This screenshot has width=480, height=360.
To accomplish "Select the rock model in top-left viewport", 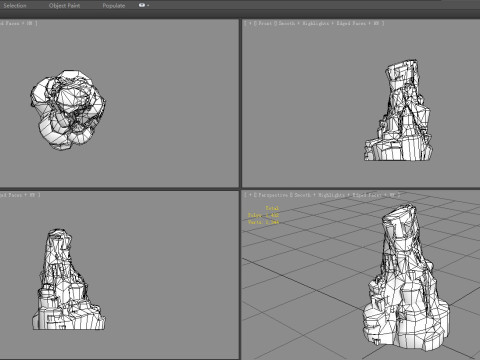I will coord(68,109).
